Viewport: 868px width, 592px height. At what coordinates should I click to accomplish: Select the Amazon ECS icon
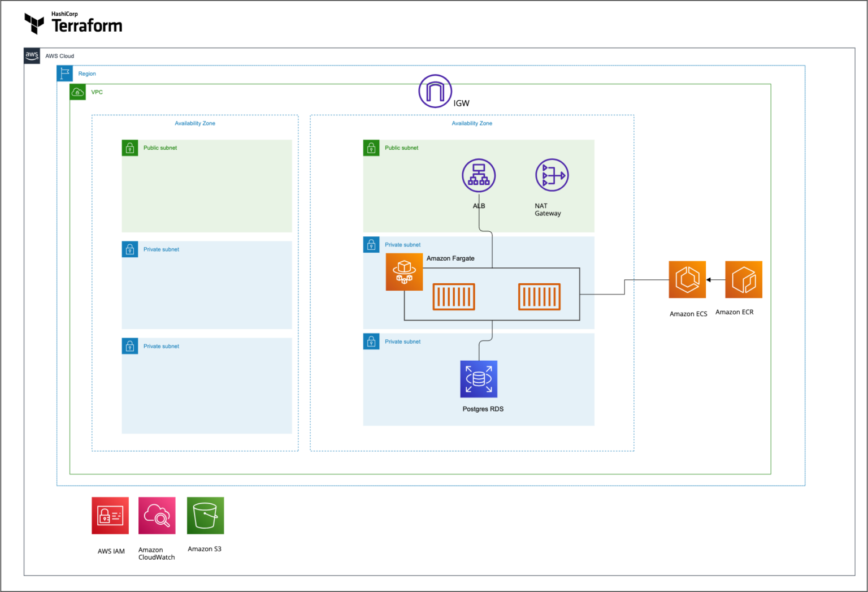coord(687,279)
